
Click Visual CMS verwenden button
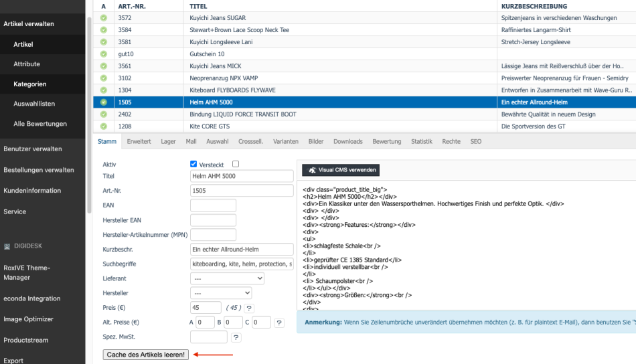coord(341,170)
